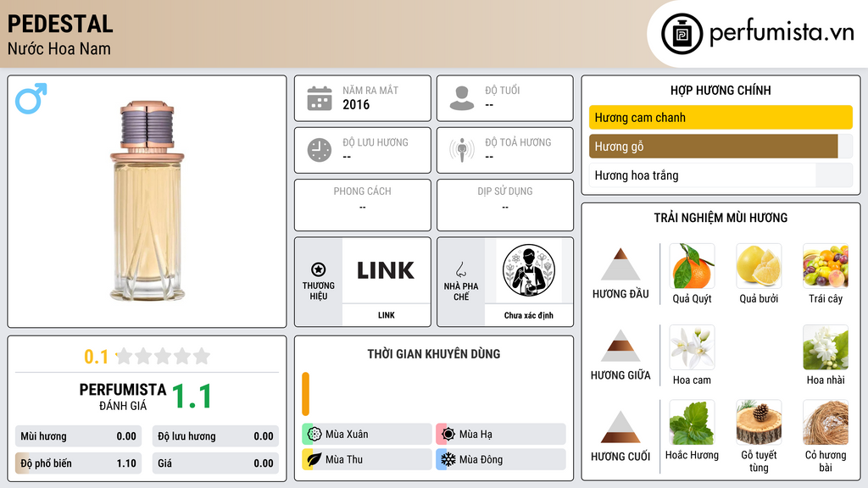The image size is (868, 488).
Task: Click the Mùa Đông snowflake icon
Action: tap(448, 459)
